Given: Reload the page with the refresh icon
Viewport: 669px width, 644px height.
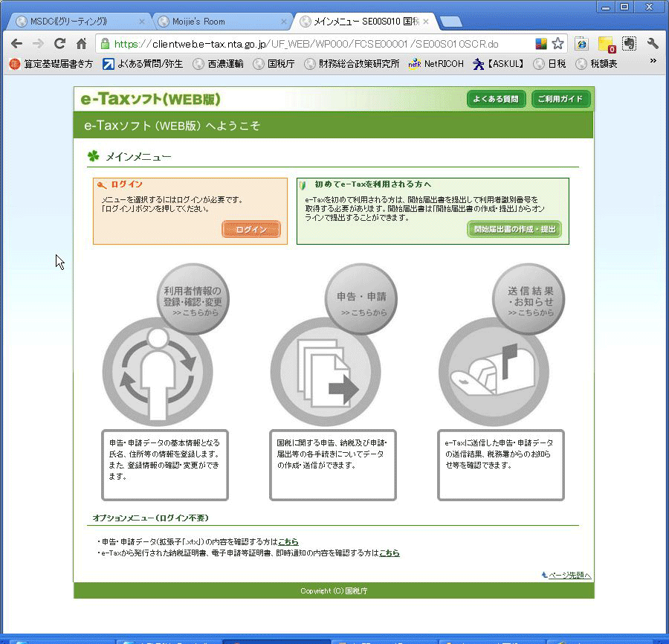Looking at the screenshot, I should click(59, 44).
